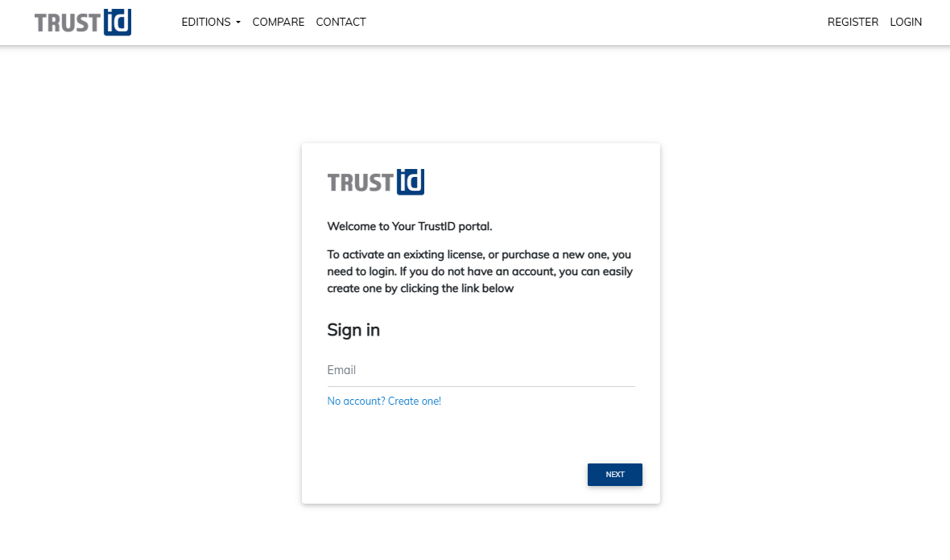950x560 pixels.
Task: Open the CONTACT page from the navbar
Action: [x=341, y=22]
